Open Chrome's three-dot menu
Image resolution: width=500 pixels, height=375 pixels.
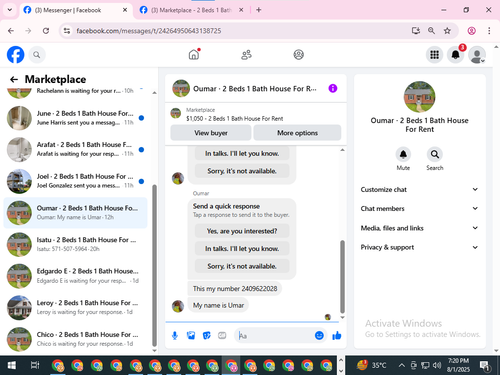489,31
